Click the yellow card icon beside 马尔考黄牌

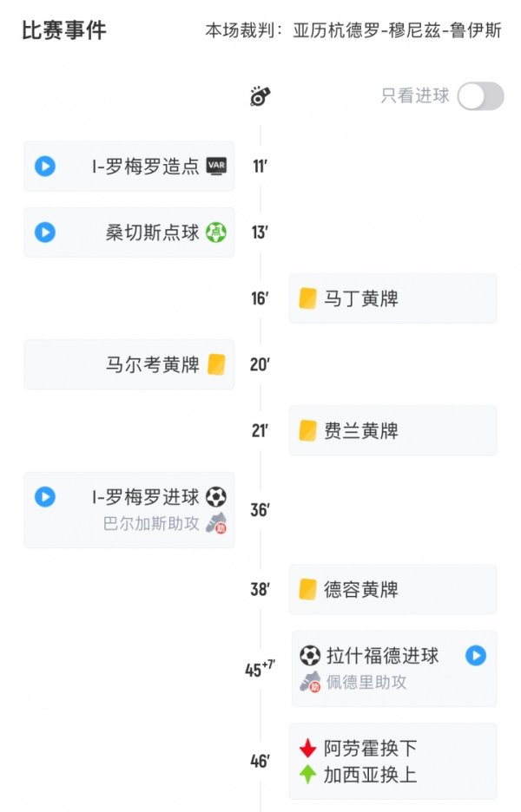[x=216, y=364]
